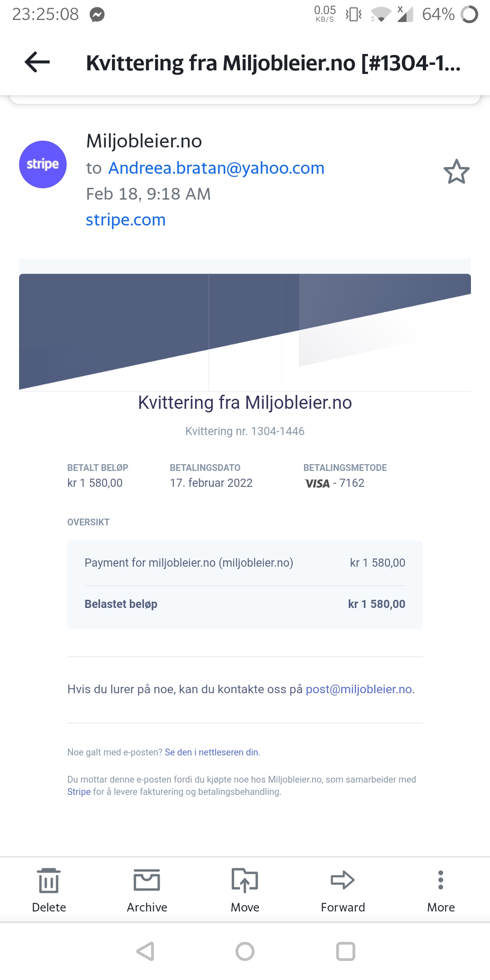Viewport: 490px width, 980px height.
Task: Tap the back arrow in header
Action: click(x=37, y=62)
